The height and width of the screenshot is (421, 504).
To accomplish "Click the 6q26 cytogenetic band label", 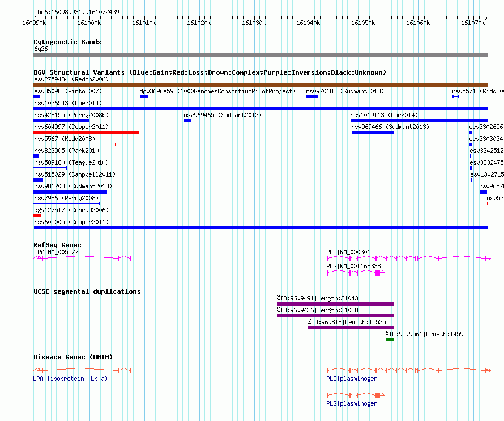I will pyautogui.click(x=41, y=49).
